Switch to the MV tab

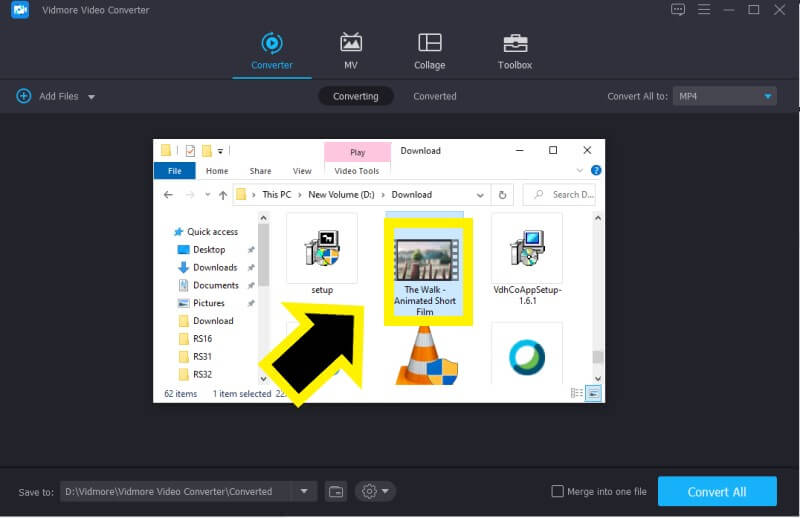351,51
